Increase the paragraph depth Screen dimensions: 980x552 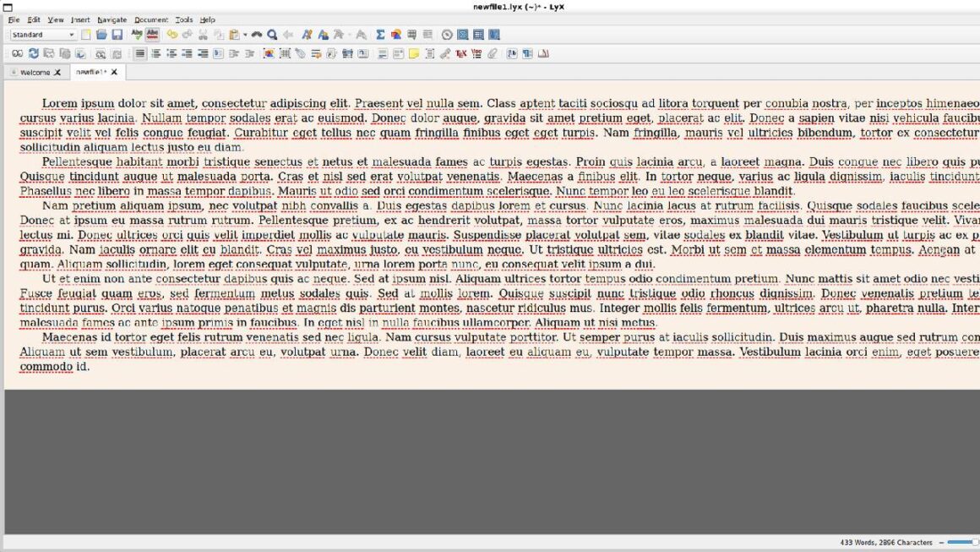tap(234, 54)
